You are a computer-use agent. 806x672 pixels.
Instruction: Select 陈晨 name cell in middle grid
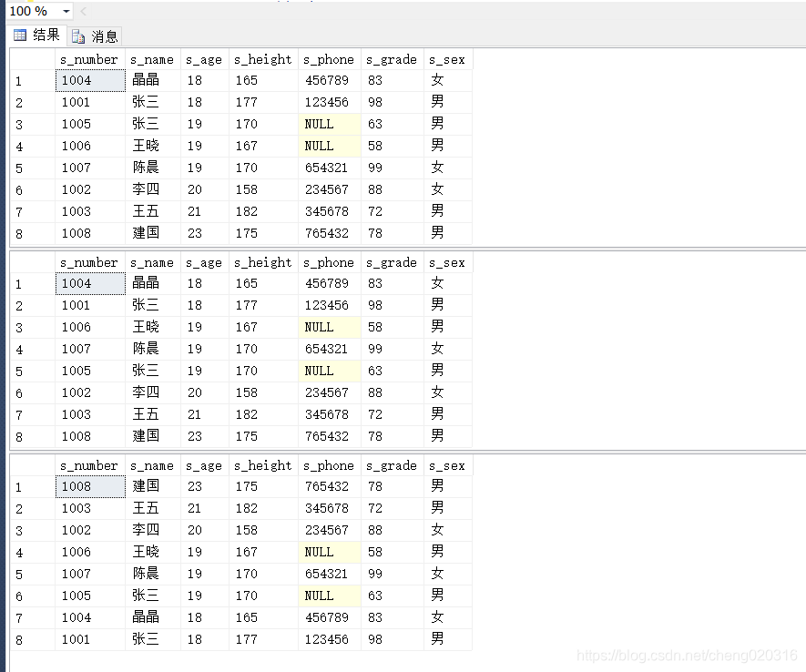click(x=153, y=349)
